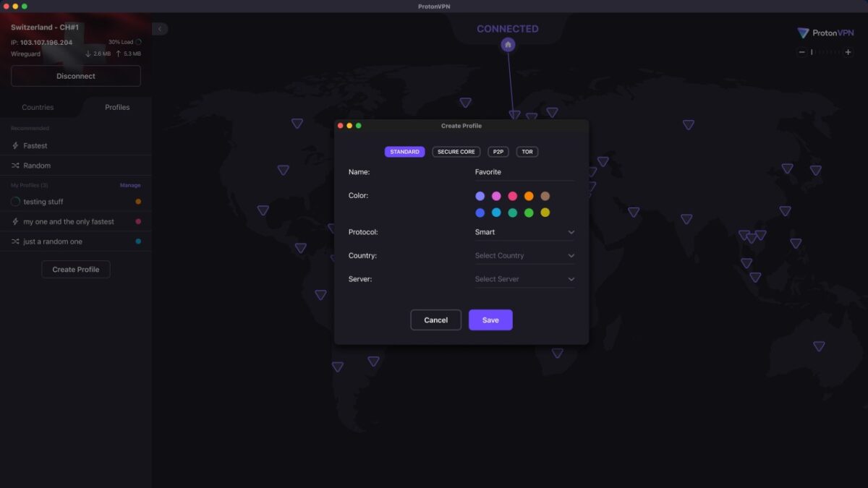Click the map zoom in plus icon
The width and height of the screenshot is (868, 488).
[848, 52]
